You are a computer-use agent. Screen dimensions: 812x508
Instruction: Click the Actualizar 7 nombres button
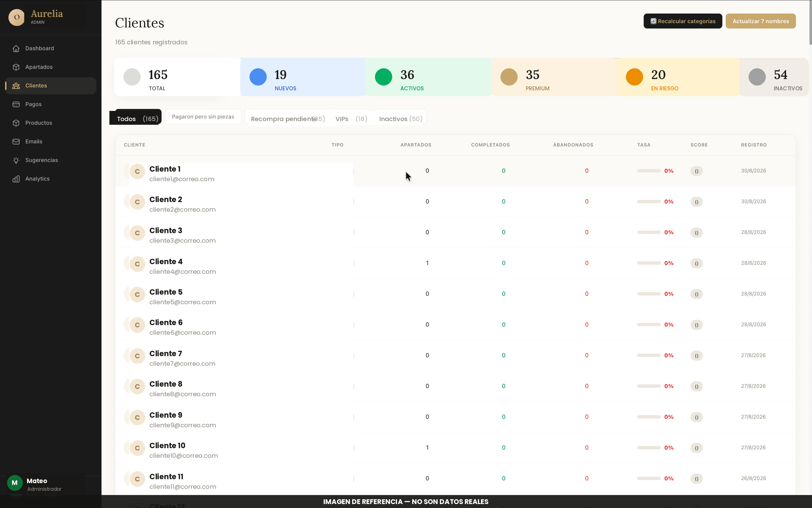[760, 21]
